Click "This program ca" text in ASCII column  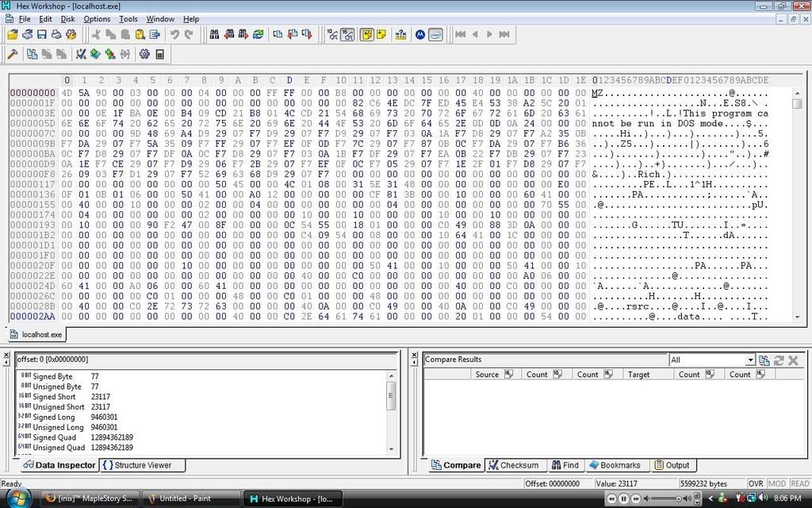click(725, 113)
